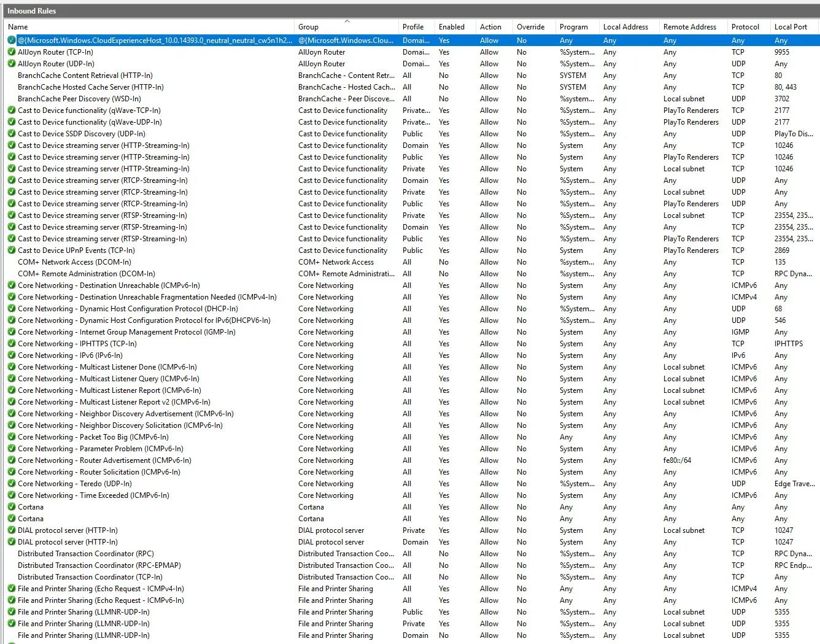Screen dimensions: 820x644
Task: Select the BranchCache Content Retrieval (HTTP-In) rule
Action: pyautogui.click(x=411, y=76)
